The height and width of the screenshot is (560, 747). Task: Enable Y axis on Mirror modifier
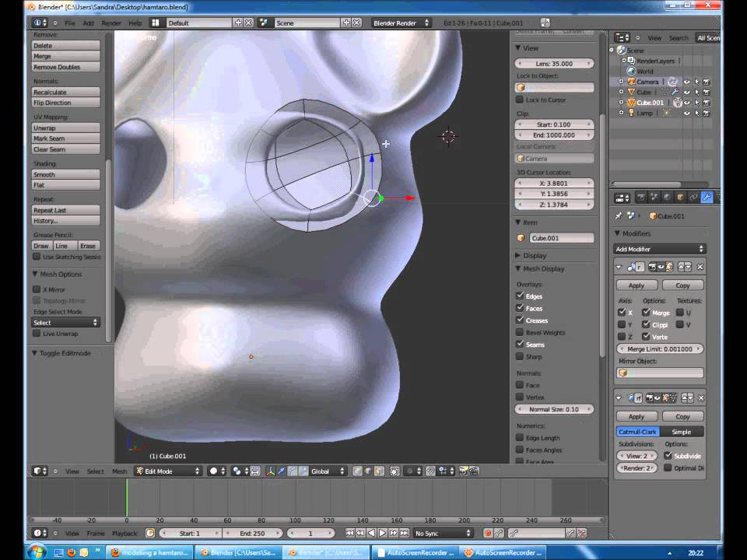tap(622, 324)
